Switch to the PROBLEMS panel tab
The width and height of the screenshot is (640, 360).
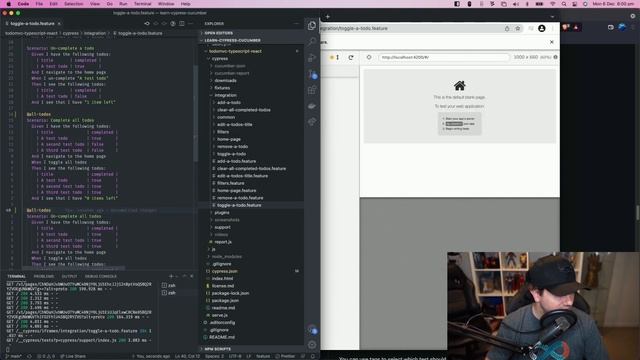click(x=44, y=276)
